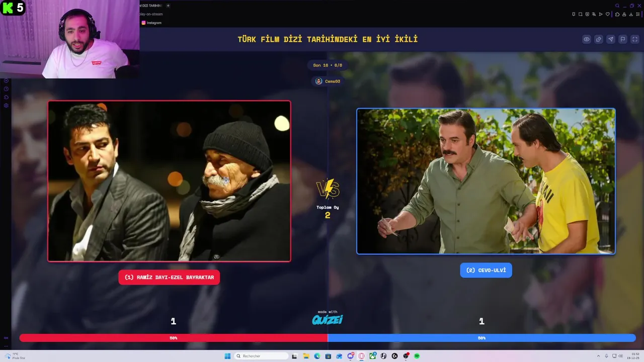Open the Windows Start menu
The width and height of the screenshot is (644, 362).
click(x=227, y=356)
